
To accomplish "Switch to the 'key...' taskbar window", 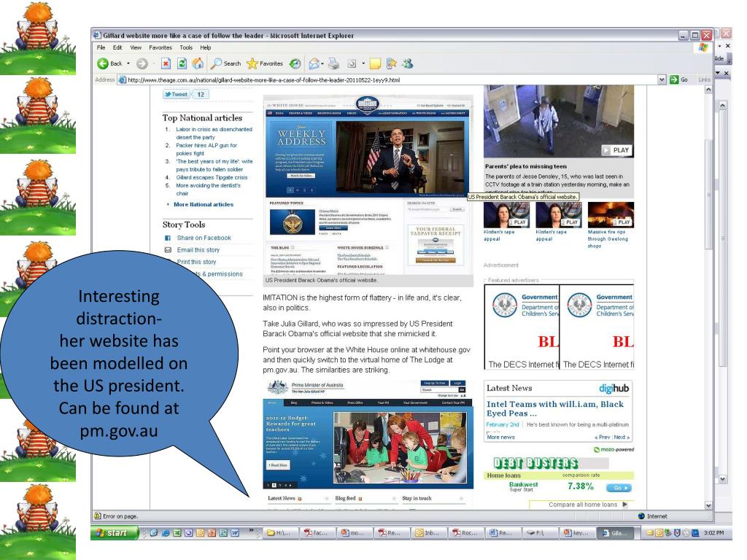I will click(x=577, y=533).
